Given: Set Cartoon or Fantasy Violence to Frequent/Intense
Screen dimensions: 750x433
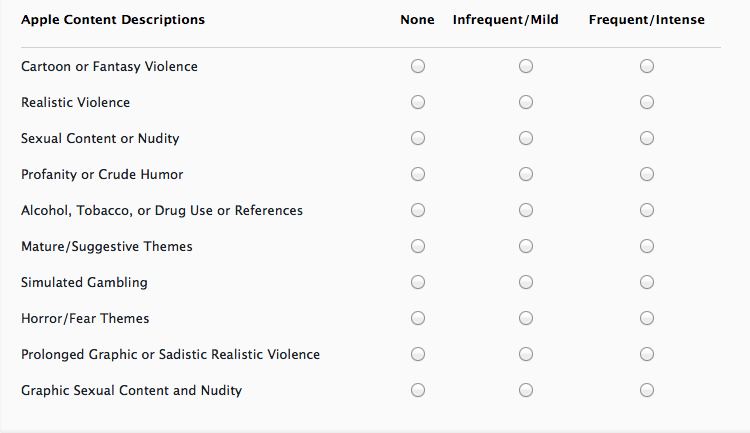Looking at the screenshot, I should (x=647, y=66).
